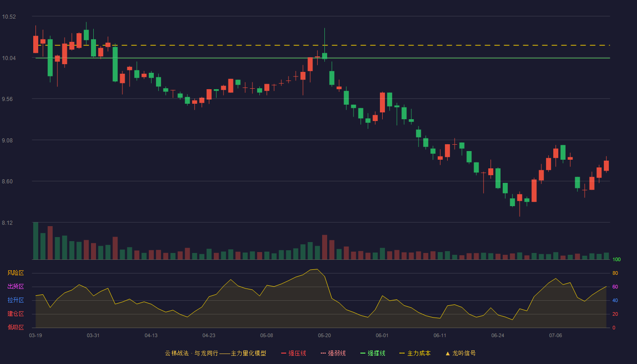
Task: Click the 03-19 date axis label
Action: click(35, 335)
